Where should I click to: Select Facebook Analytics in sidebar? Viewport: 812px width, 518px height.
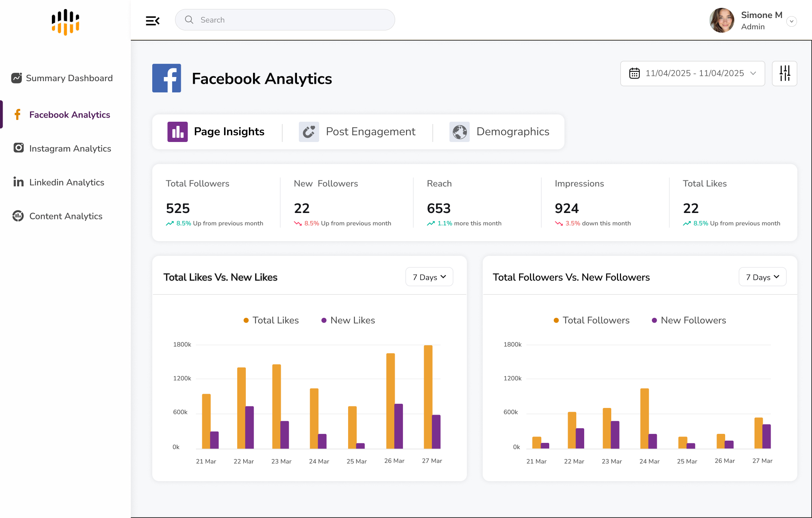point(62,115)
